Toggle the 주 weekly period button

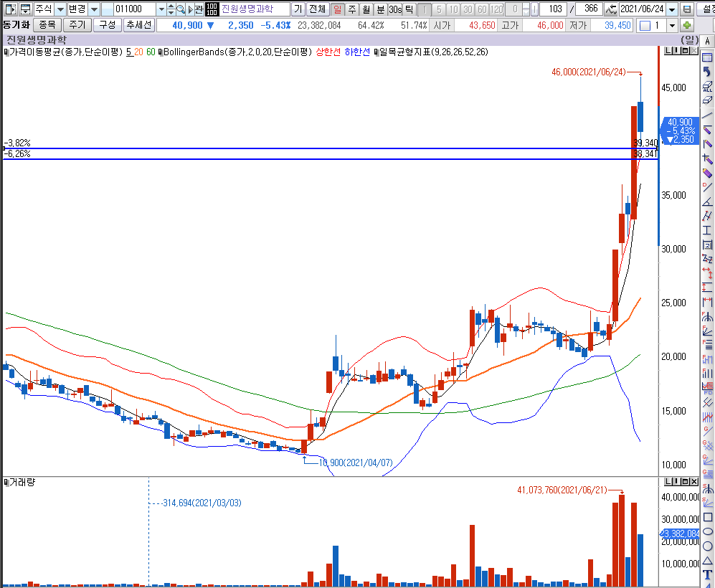click(352, 9)
